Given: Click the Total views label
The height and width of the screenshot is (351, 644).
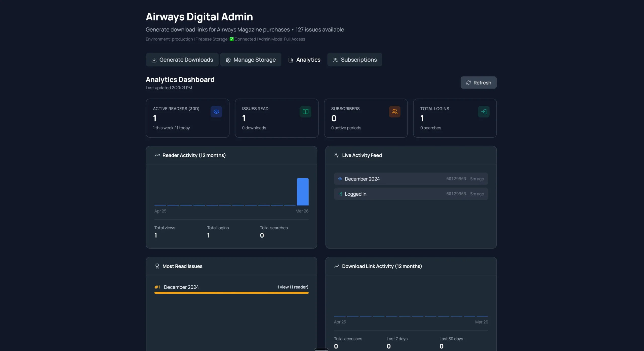Looking at the screenshot, I should (x=165, y=228).
